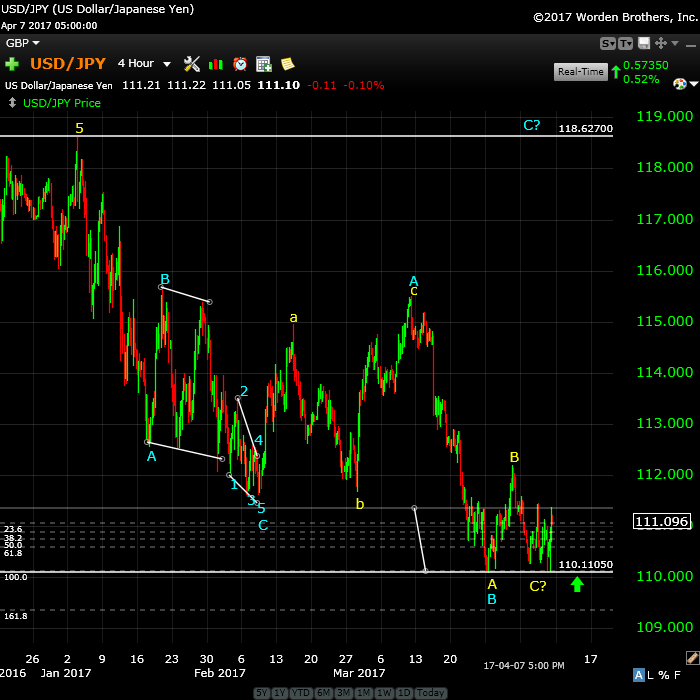The width and height of the screenshot is (700, 700).
Task: Click the USD/JPY symbol title
Action: (68, 63)
